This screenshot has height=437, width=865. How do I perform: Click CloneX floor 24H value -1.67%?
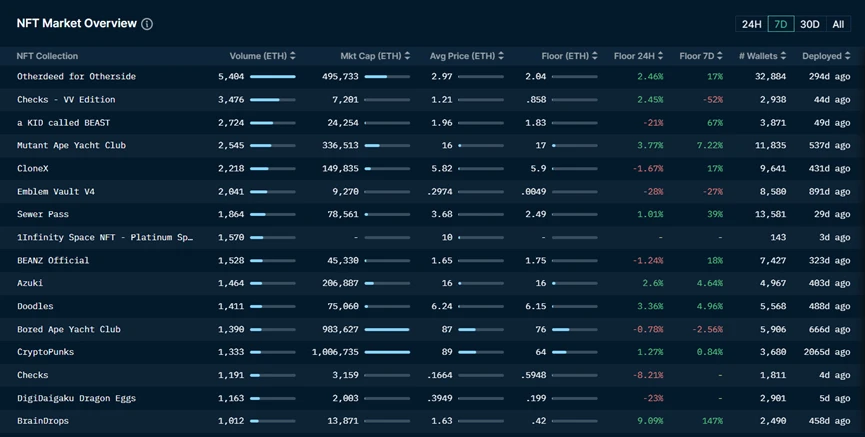[648, 168]
